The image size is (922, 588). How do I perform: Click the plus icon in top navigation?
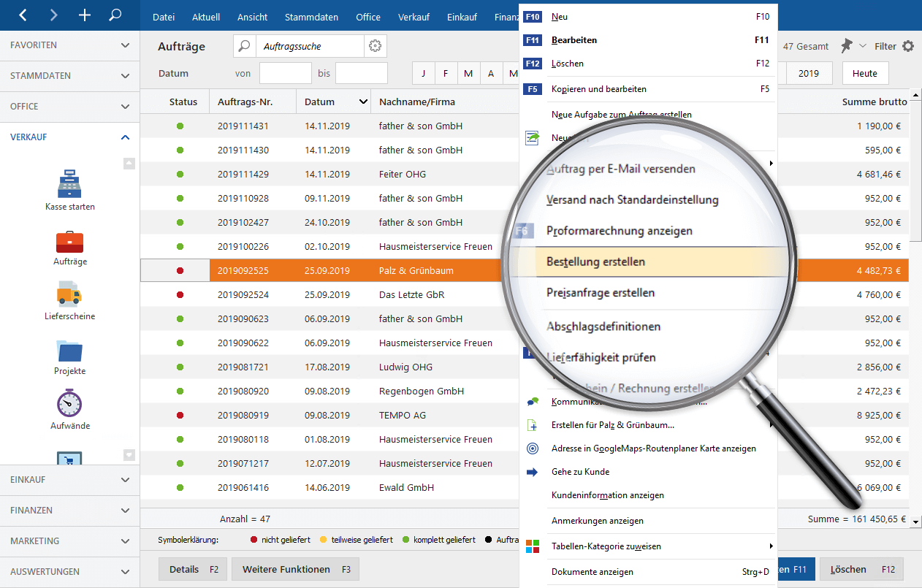tap(85, 15)
